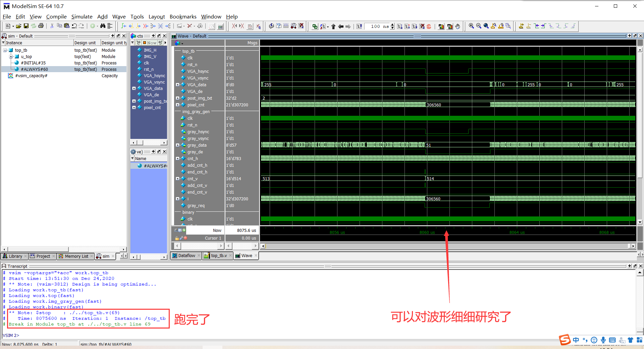This screenshot has height=349, width=644.
Task: Expand the u_top instance in sim tree
Action: [11, 56]
